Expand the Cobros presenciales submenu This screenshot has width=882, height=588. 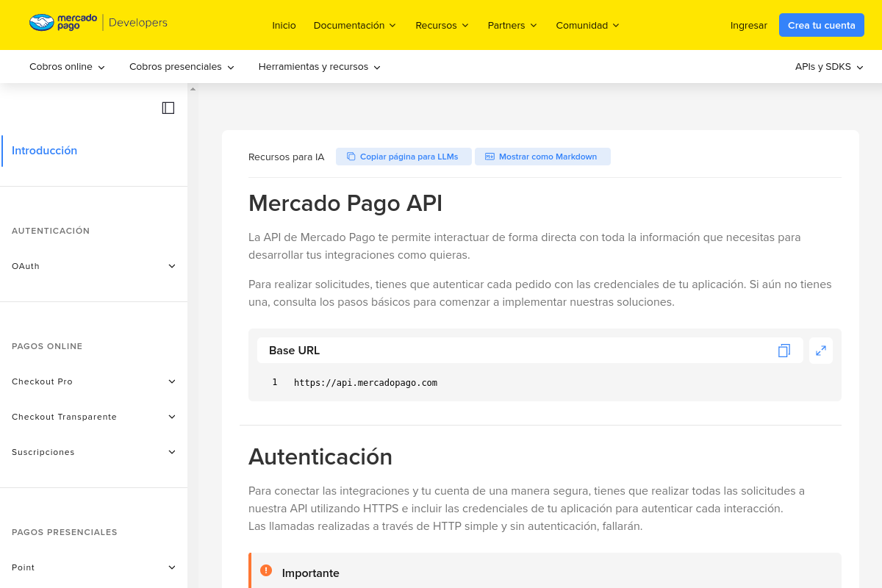(182, 67)
